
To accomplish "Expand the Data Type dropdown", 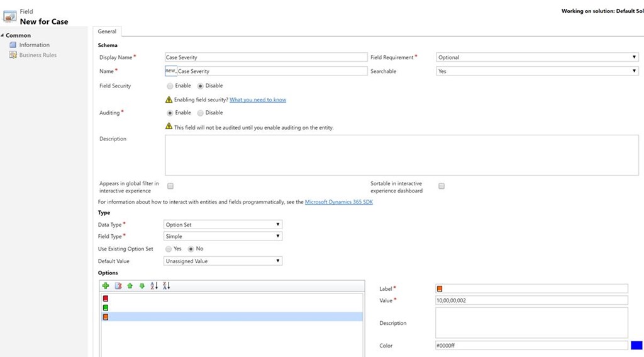I will (x=223, y=224).
